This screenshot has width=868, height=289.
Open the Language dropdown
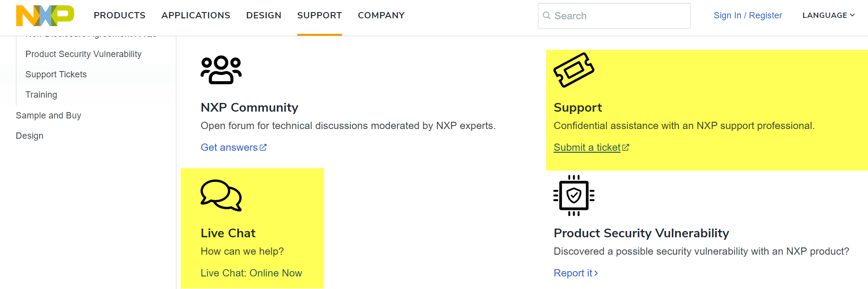pos(828,15)
